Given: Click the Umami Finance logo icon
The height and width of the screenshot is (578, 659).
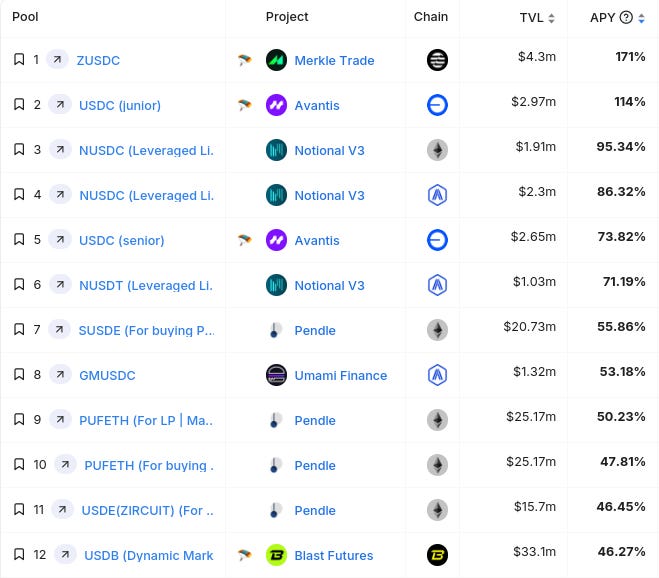Looking at the screenshot, I should 276,375.
